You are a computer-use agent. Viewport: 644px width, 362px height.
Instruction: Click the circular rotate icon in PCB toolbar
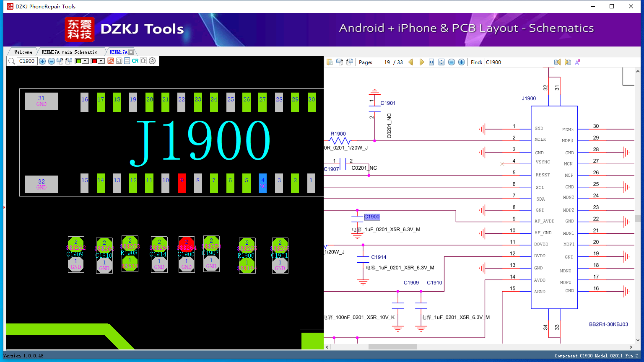(x=152, y=61)
